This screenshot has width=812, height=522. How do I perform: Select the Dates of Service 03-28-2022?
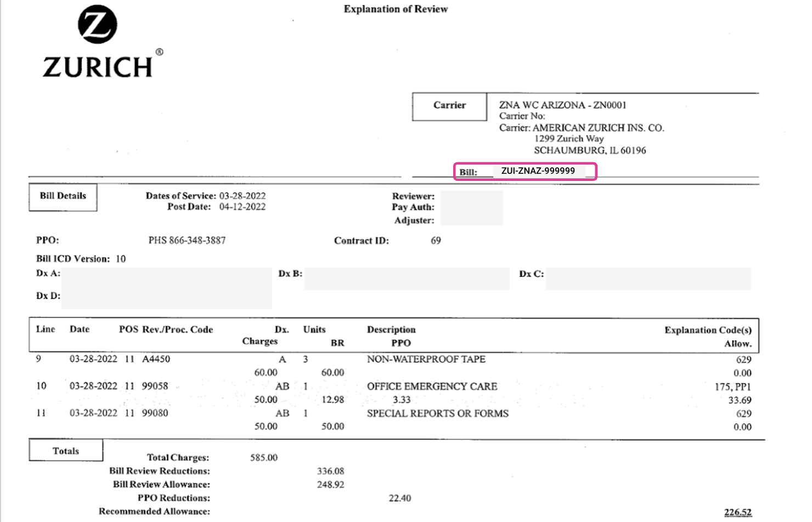click(243, 195)
